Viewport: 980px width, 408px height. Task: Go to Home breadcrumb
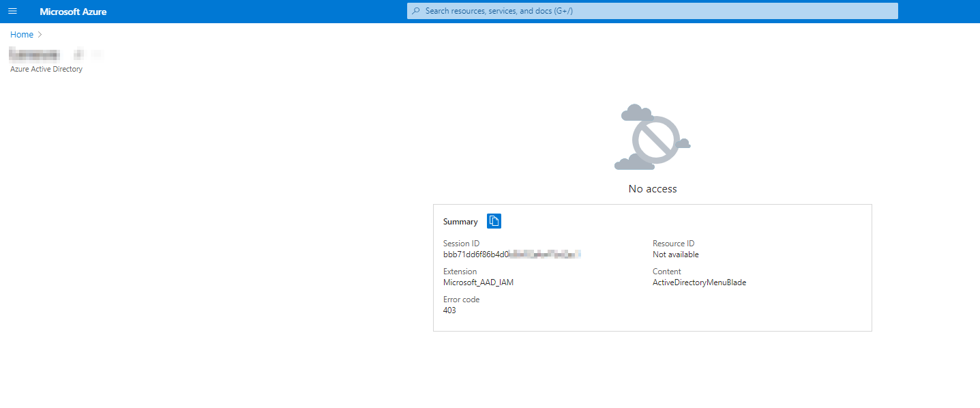[x=22, y=34]
